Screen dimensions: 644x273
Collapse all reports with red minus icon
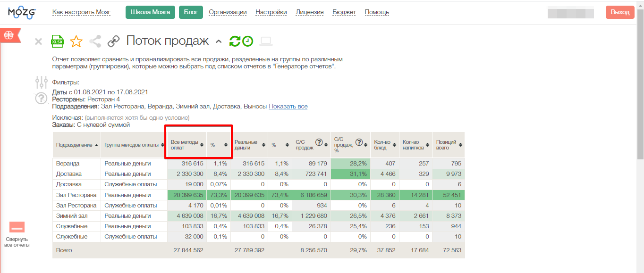tap(17, 228)
